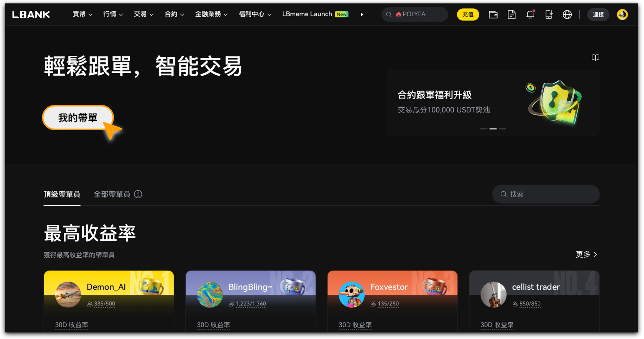Open LBmeme Launch menu item
Screen dimensions: 644x339
[315, 14]
